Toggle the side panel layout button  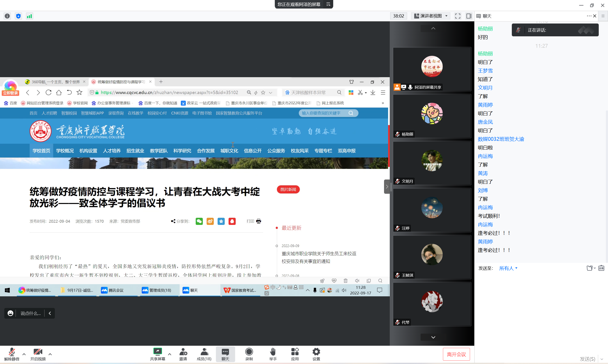tap(469, 16)
